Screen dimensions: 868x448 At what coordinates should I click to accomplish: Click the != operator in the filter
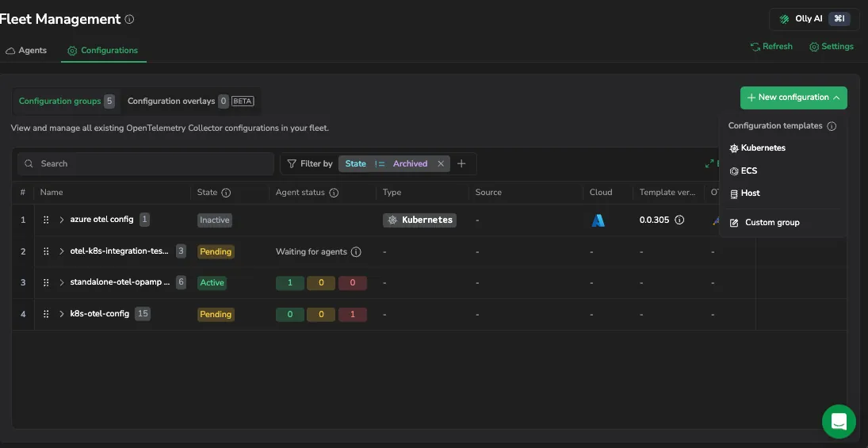tap(380, 164)
